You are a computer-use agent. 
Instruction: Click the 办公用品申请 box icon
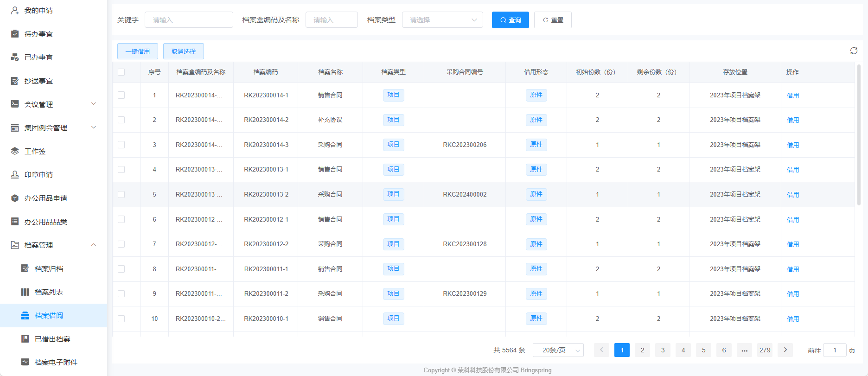[15, 198]
